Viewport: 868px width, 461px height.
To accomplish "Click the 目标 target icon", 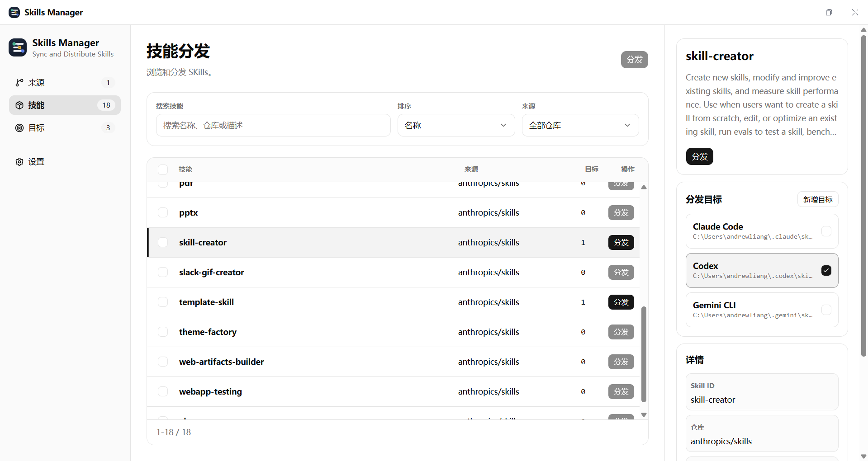I will [x=19, y=128].
